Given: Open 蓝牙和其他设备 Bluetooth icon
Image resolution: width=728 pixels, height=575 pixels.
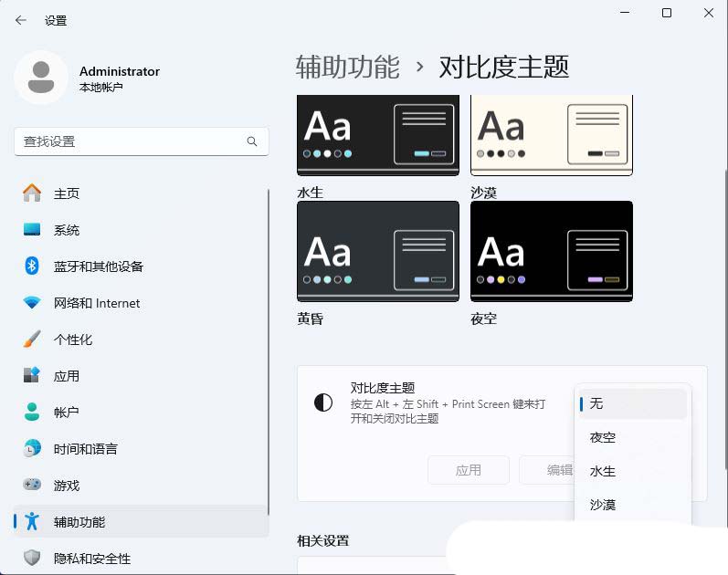Looking at the screenshot, I should 32,267.
